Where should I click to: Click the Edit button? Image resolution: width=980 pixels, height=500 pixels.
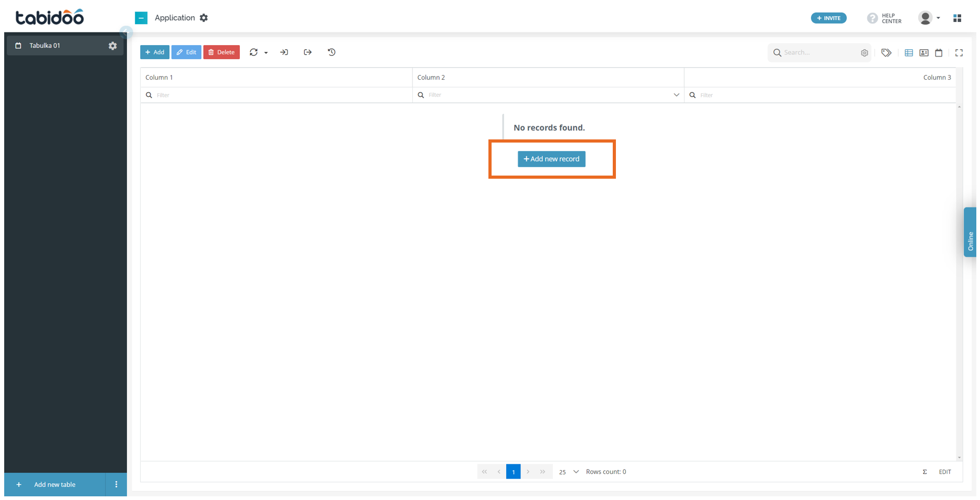[186, 52]
